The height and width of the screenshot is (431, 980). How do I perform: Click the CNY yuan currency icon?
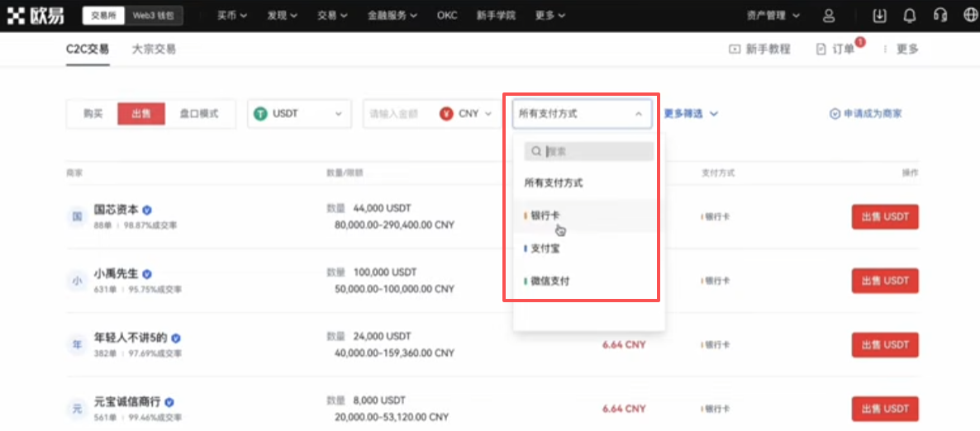(446, 114)
